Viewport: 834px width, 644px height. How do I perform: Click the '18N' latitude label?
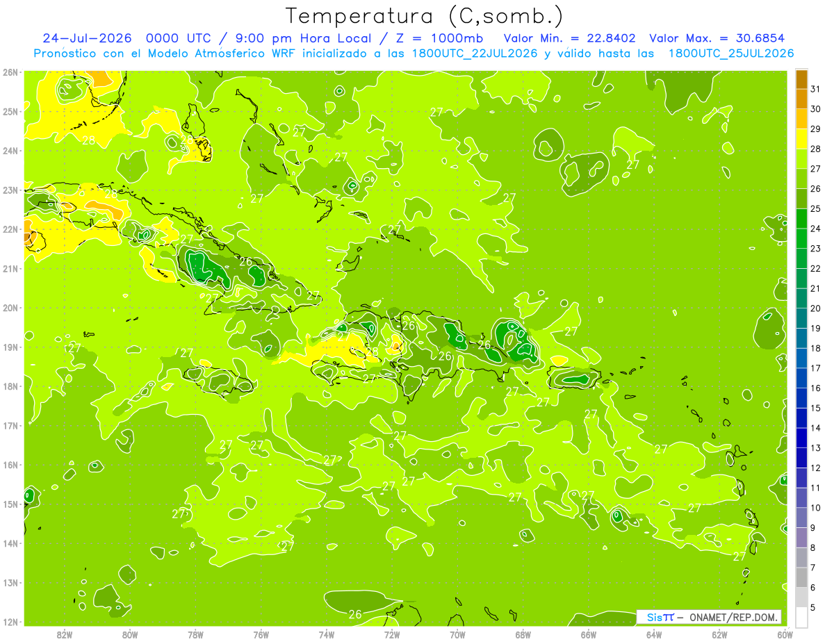tap(10, 386)
